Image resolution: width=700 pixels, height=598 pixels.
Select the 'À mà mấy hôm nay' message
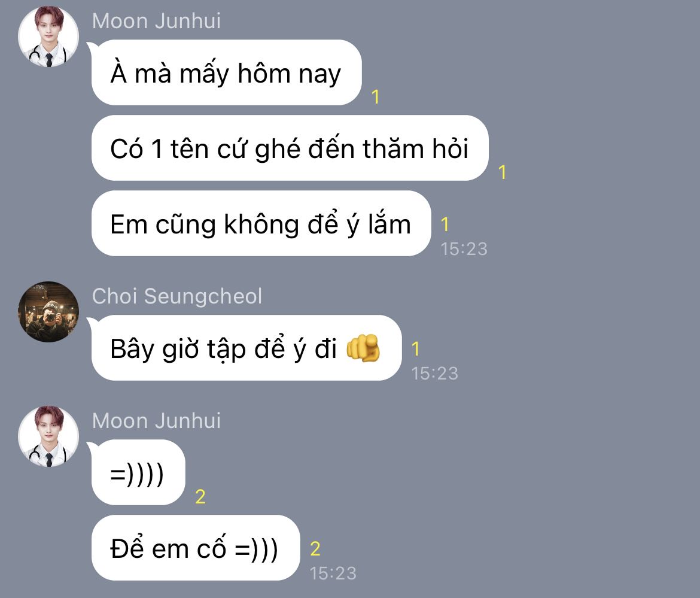pyautogui.click(x=226, y=73)
